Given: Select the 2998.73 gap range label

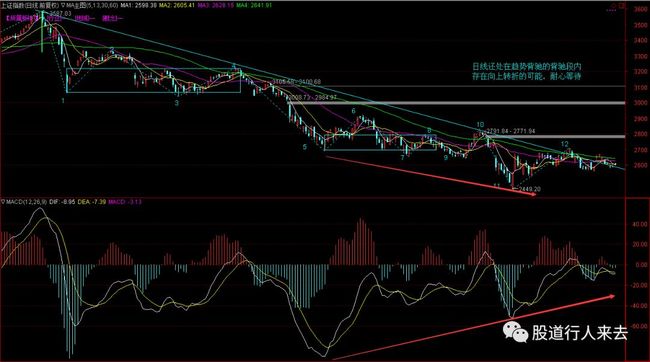Looking at the screenshot, I should click(x=313, y=97).
